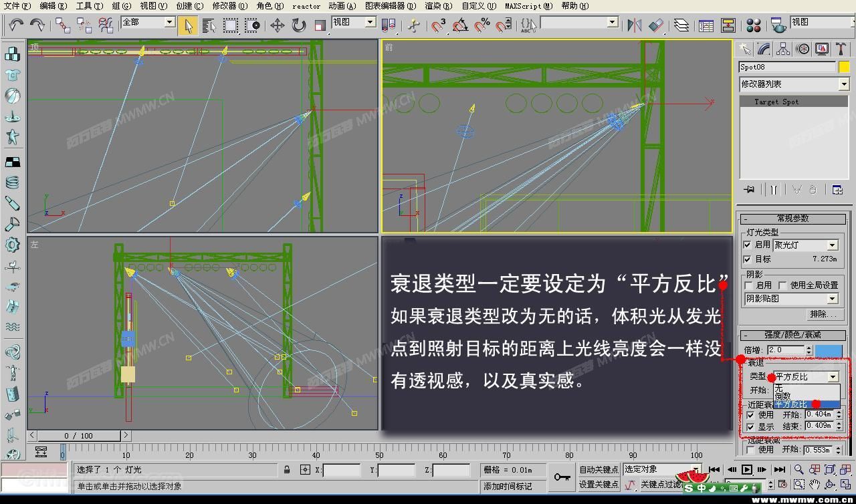Toggle the 使用 checkbox under 近距衰减
The image size is (856, 504).
point(750,415)
